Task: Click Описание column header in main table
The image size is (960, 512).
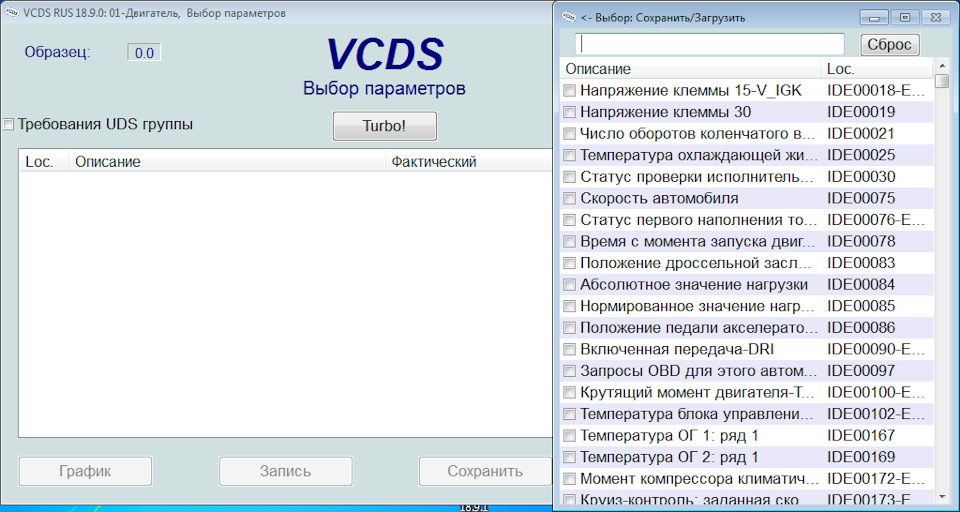Action: 227,162
